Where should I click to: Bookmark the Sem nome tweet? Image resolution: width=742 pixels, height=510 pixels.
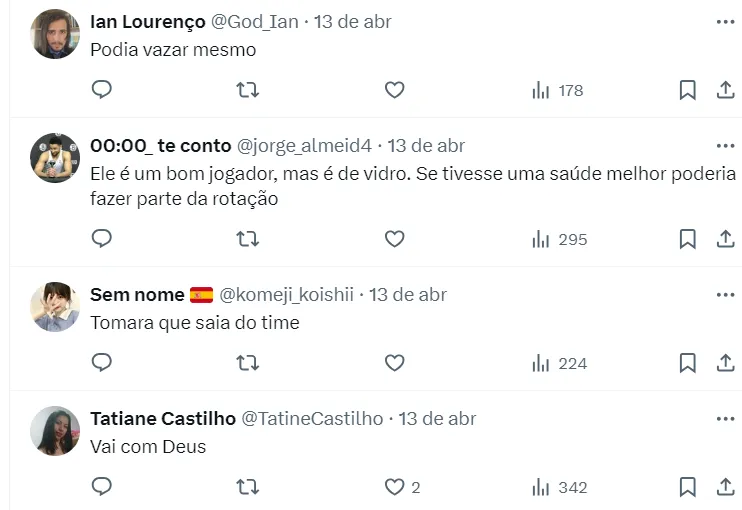[688, 363]
